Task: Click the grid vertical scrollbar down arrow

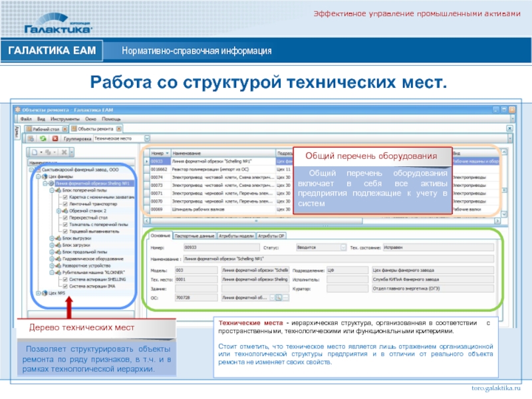Action: (504, 214)
